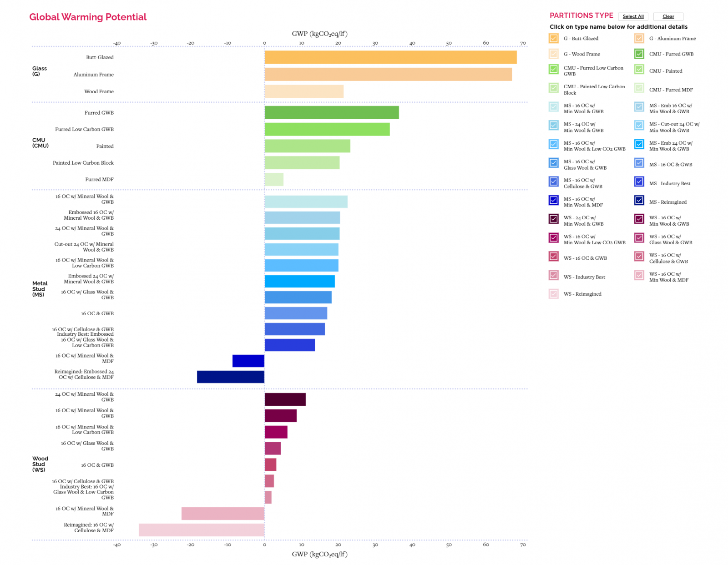Image resolution: width=728 pixels, height=565 pixels.
Task: View additional details for WS - Industry Best
Action: pos(586,276)
